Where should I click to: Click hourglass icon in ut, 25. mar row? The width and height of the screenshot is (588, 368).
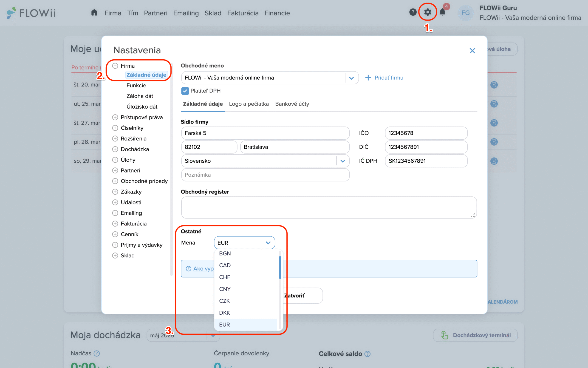[x=494, y=104]
